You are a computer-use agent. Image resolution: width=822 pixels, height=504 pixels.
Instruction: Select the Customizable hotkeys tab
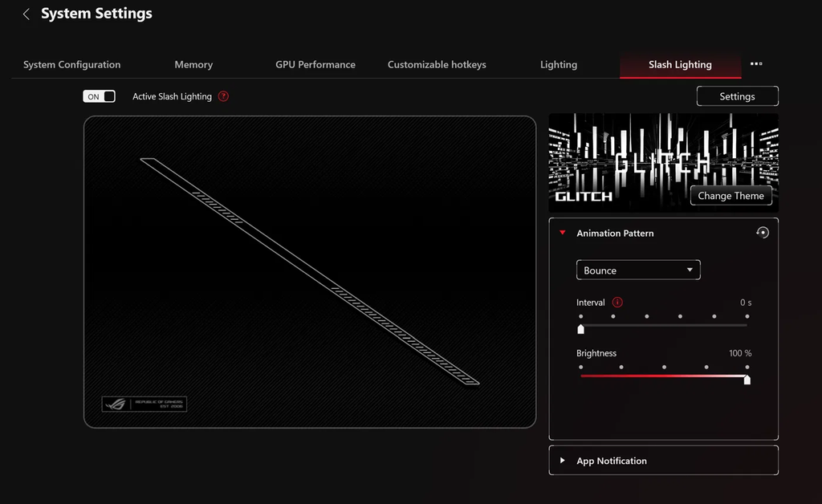tap(437, 64)
